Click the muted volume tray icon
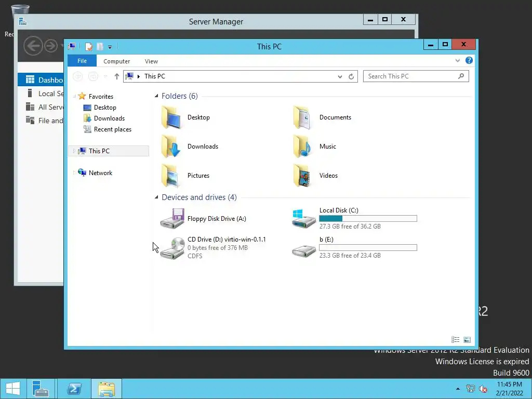Image resolution: width=532 pixels, height=399 pixels. coord(483,389)
